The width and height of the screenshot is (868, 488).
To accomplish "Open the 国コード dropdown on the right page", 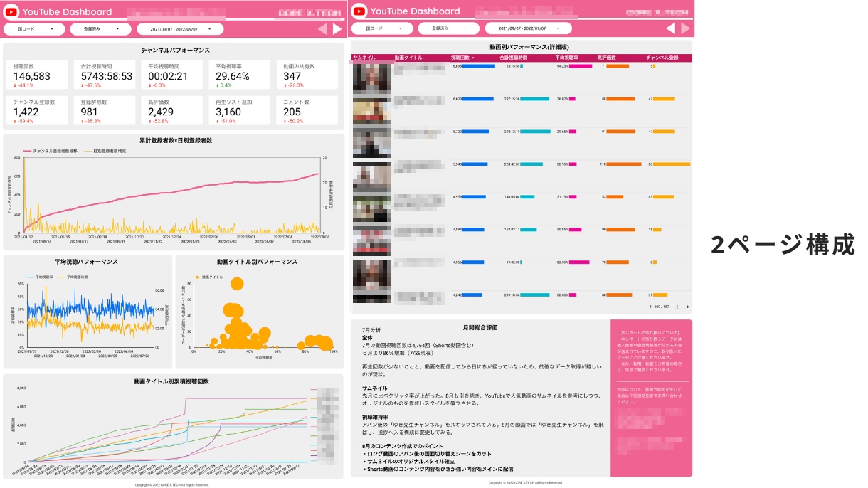I will pos(381,28).
